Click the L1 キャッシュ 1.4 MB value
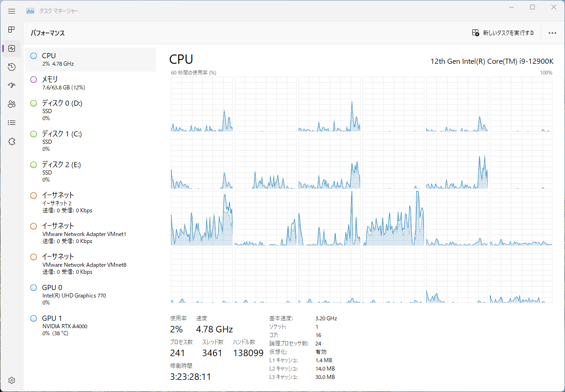This screenshot has height=392, width=565. (324, 360)
